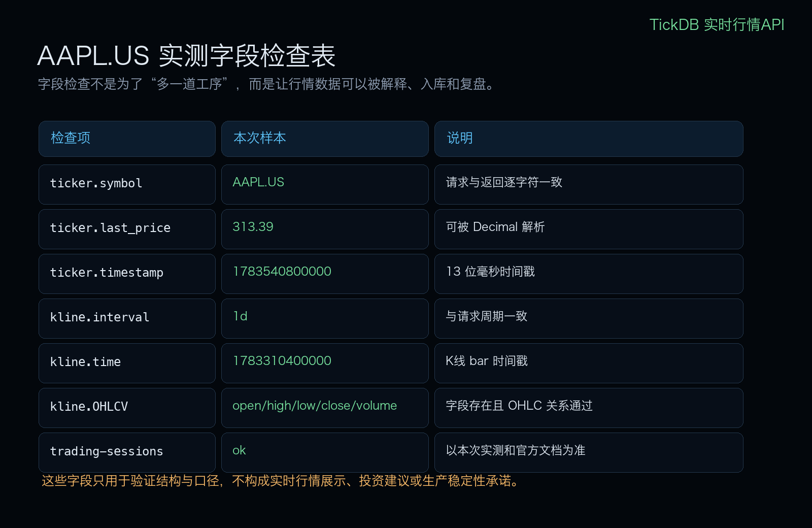812x528 pixels.
Task: Click the ticker.timestamp field cell
Action: pyautogui.click(x=127, y=274)
